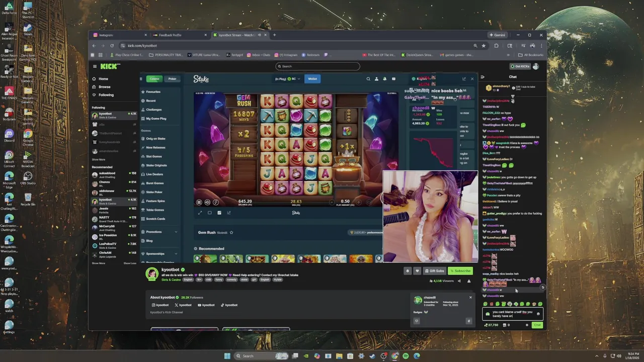Toggle the turbo spin lightning icon

tap(216, 202)
